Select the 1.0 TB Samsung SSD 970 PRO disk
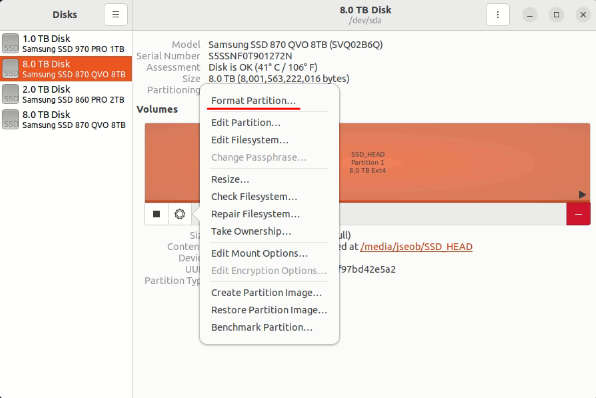596x398 pixels. (x=66, y=43)
